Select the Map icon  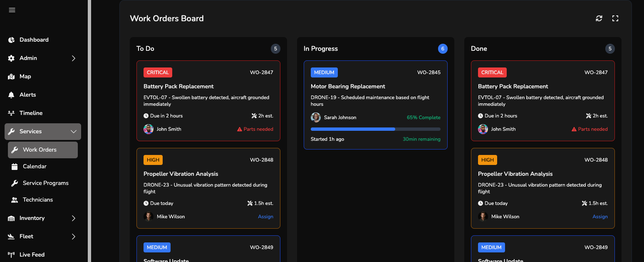click(x=12, y=76)
